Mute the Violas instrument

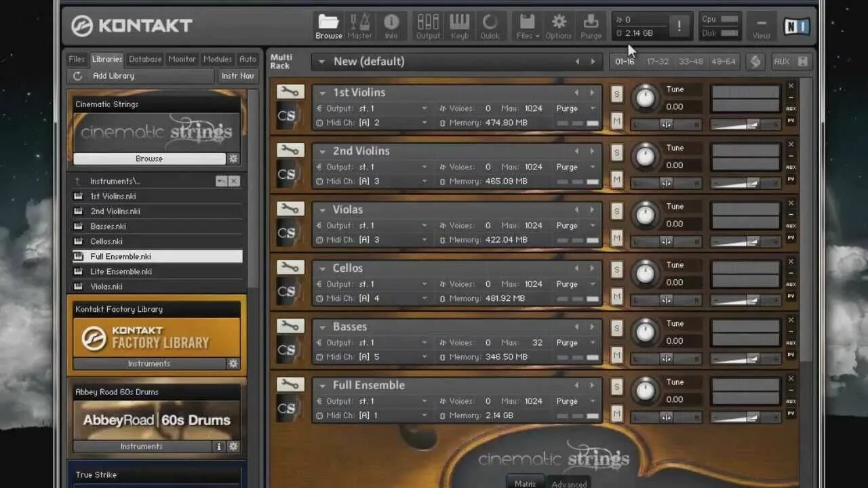coord(616,238)
